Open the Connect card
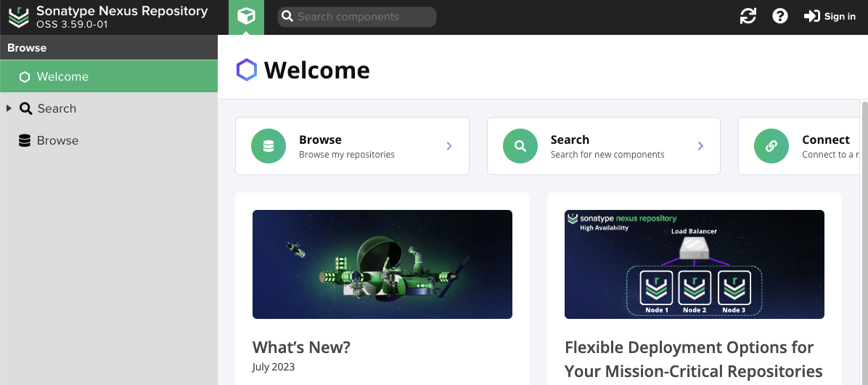The image size is (868, 385). coord(799,146)
